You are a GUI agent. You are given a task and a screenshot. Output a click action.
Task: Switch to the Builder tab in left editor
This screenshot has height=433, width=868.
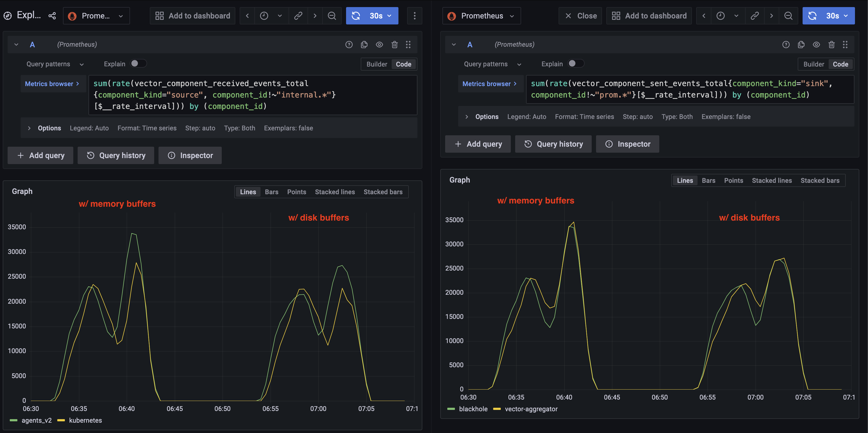[x=376, y=64]
